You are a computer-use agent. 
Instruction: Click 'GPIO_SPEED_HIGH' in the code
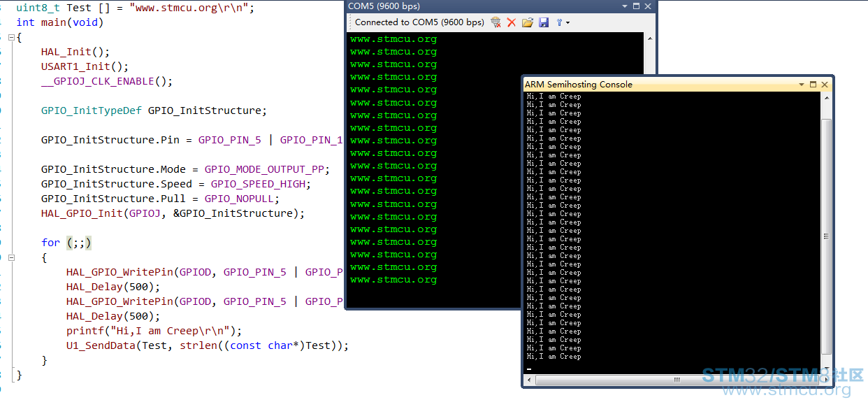click(x=257, y=184)
